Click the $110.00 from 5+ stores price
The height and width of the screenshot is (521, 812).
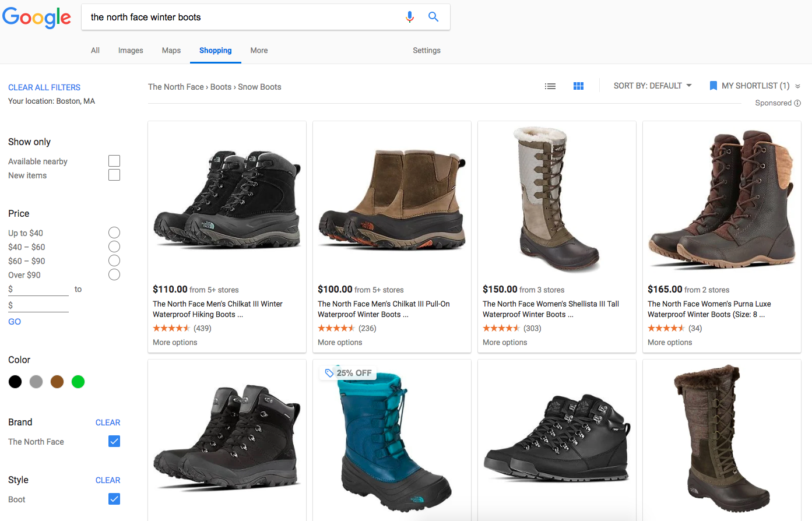(196, 289)
